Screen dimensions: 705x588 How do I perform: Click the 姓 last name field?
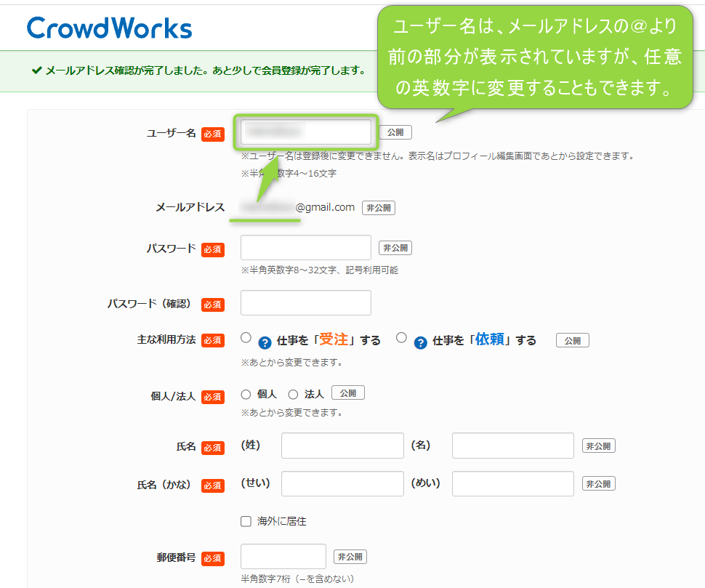pyautogui.click(x=342, y=446)
